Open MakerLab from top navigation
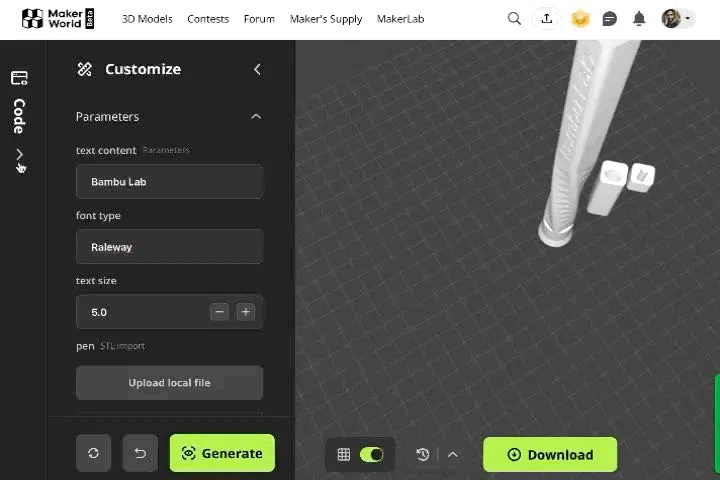This screenshot has width=720, height=480. (400, 19)
